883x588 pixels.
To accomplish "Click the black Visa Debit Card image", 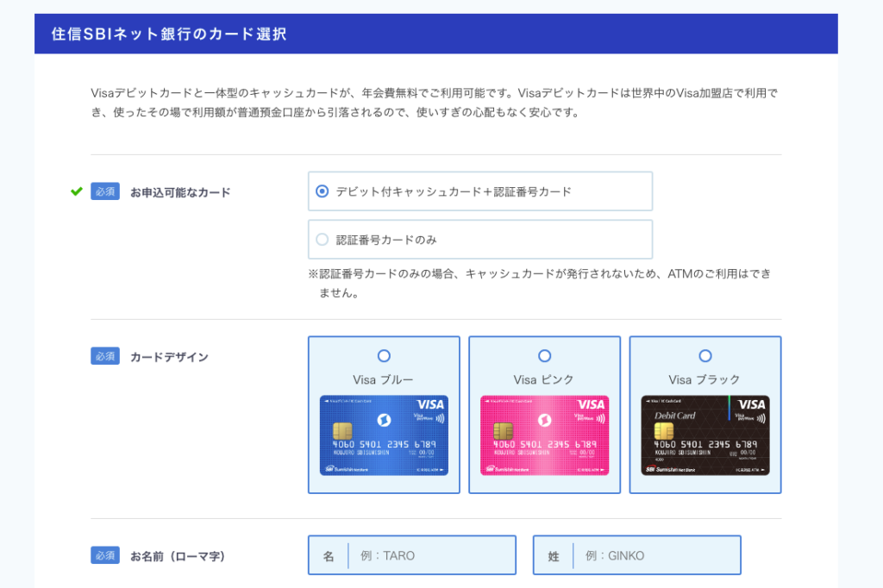I will point(705,435).
